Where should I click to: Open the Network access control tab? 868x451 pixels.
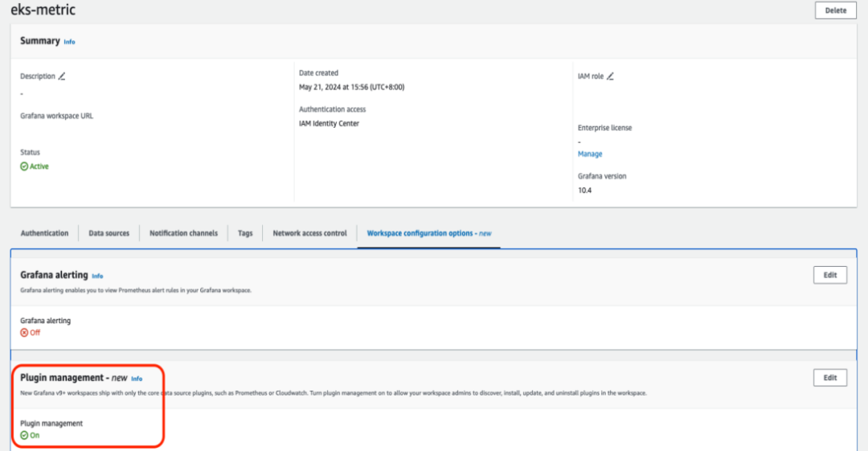click(x=309, y=233)
